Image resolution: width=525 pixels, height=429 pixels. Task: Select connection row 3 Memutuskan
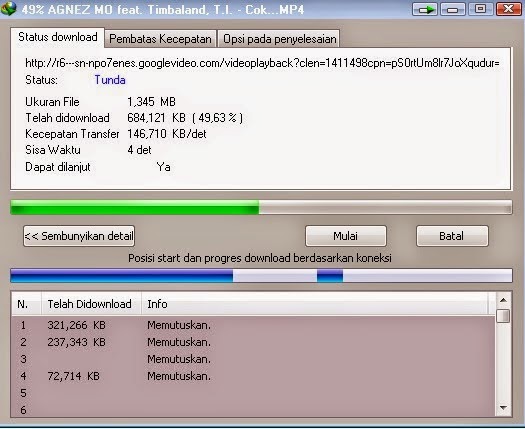click(253, 359)
